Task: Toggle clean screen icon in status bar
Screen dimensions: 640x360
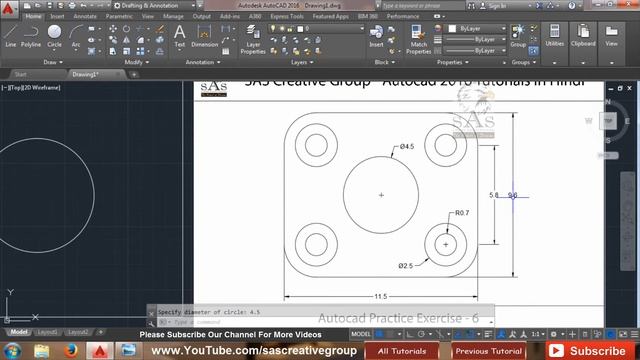Action: [623, 334]
